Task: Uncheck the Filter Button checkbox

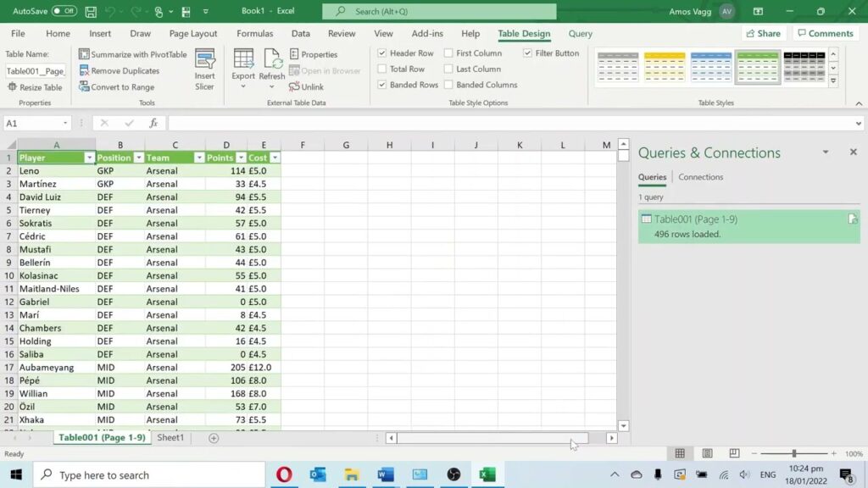Action: 527,53
